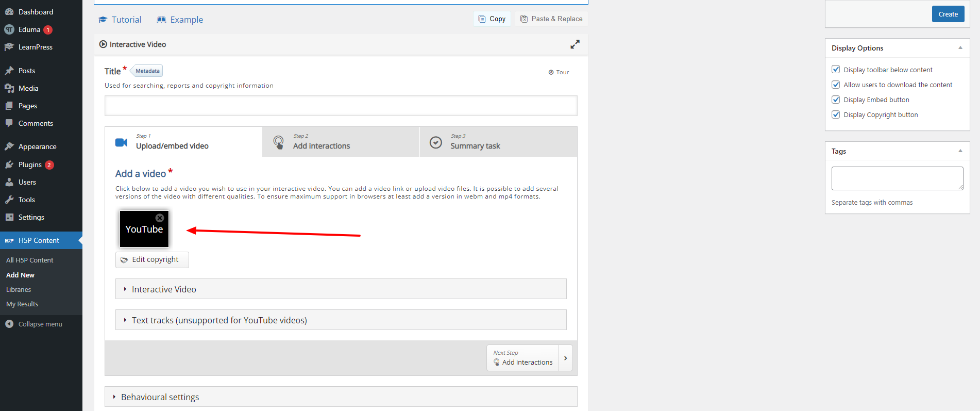Toggle Display toolbar below content checkbox
The height and width of the screenshot is (411, 980).
836,70
